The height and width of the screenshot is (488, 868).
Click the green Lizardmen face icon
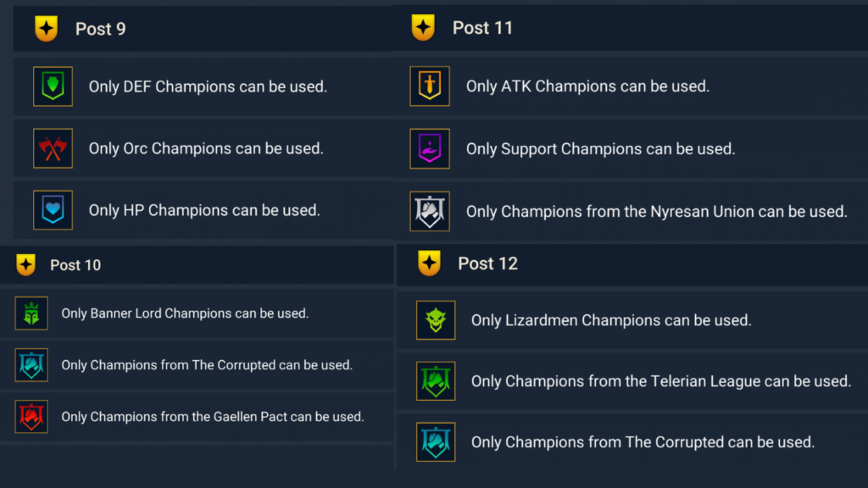[x=436, y=320]
